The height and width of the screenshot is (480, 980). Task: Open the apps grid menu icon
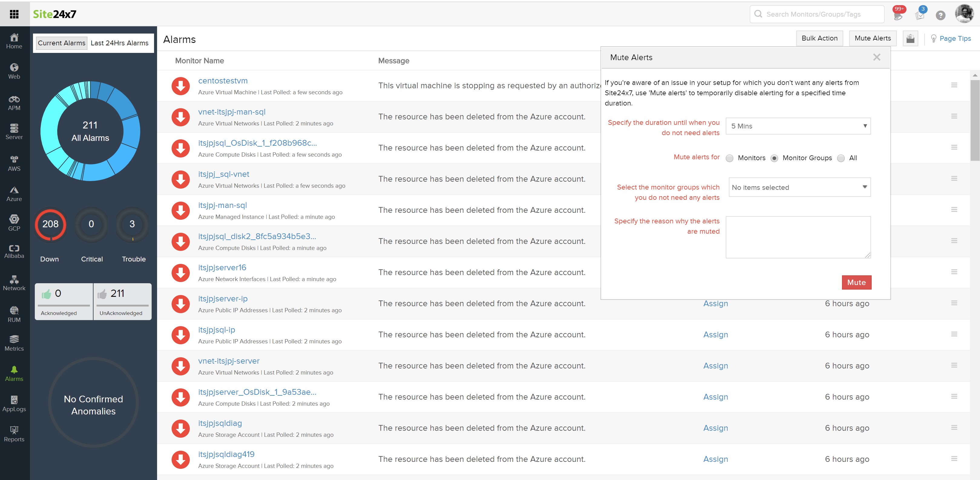pos(14,14)
